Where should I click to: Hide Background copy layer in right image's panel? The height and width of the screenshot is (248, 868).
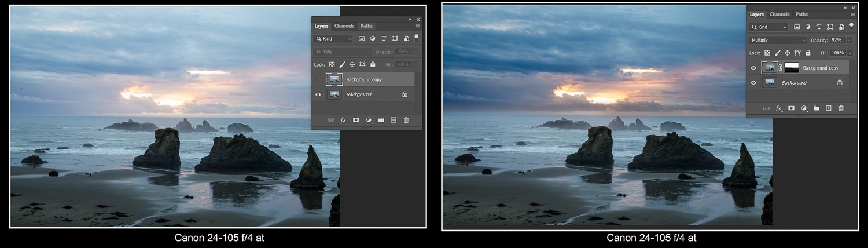(x=753, y=68)
